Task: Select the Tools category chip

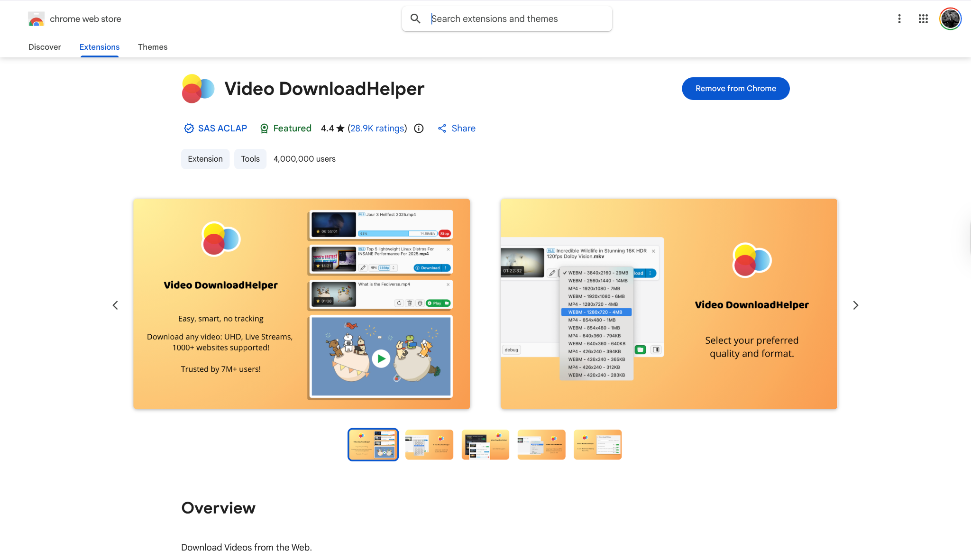Action: point(250,159)
